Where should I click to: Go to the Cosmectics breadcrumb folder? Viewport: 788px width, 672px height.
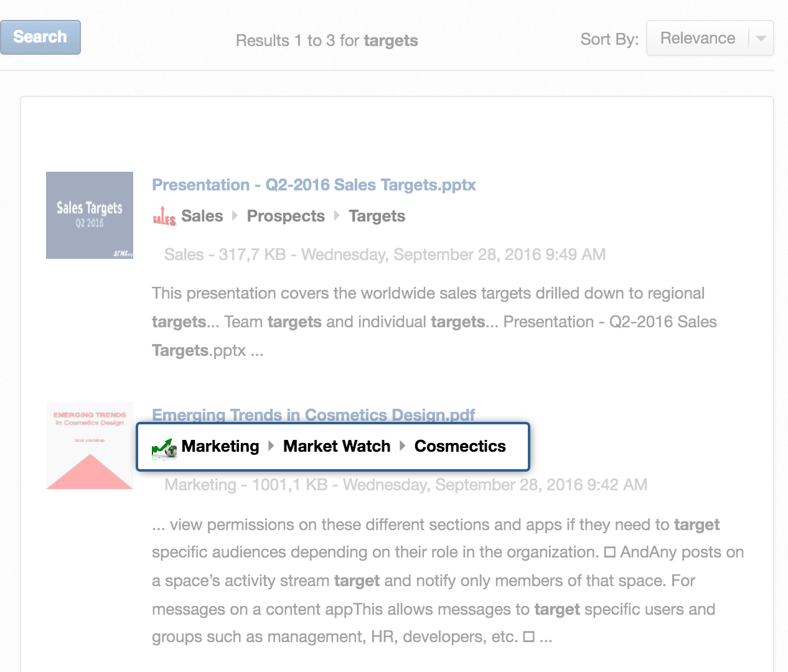tap(460, 446)
